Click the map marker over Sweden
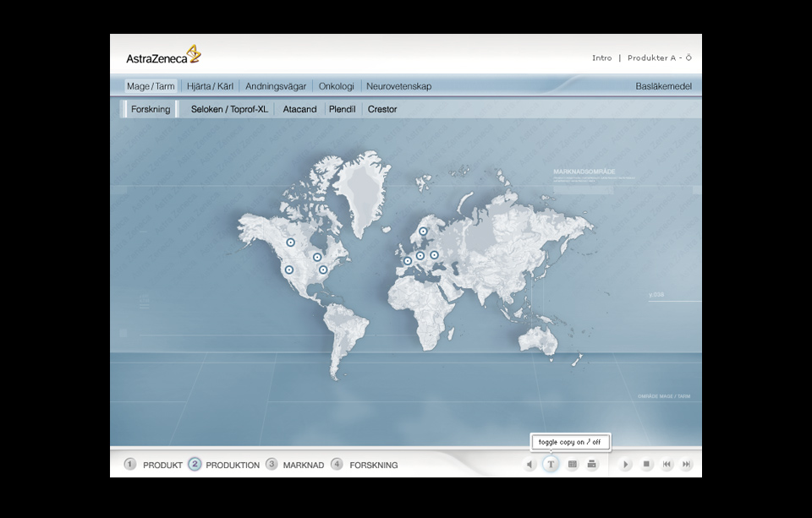 coord(423,232)
